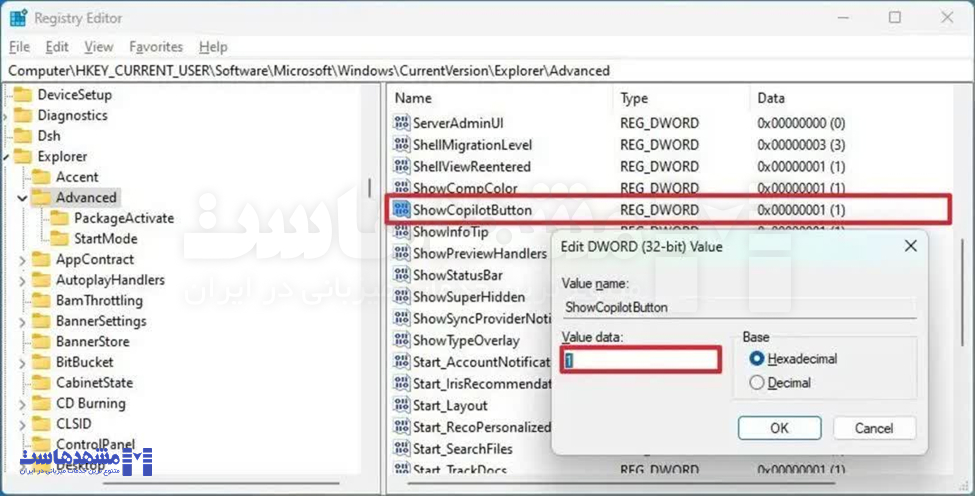Click the ShowCopilotButton DWORD value icon
The width and height of the screenshot is (975, 496).
pyautogui.click(x=402, y=210)
